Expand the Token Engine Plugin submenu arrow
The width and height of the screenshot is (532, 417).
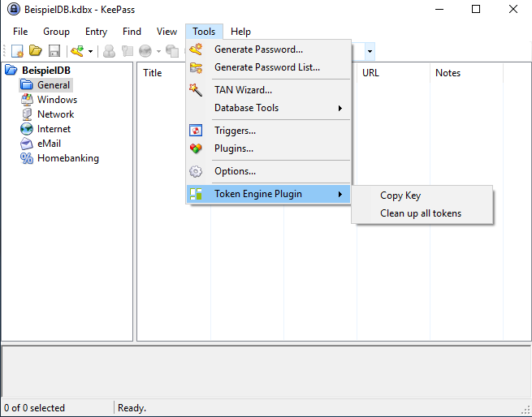coord(340,194)
